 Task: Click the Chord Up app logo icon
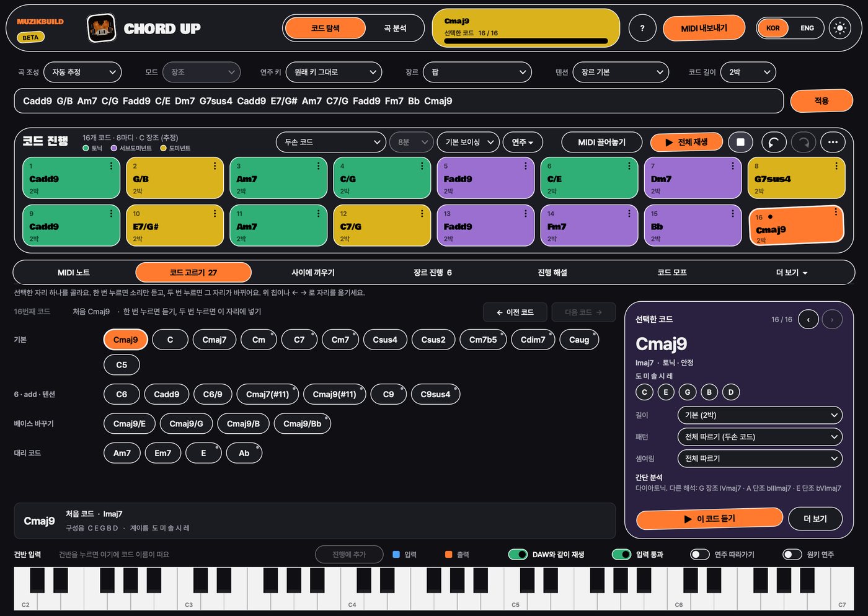coord(101,28)
